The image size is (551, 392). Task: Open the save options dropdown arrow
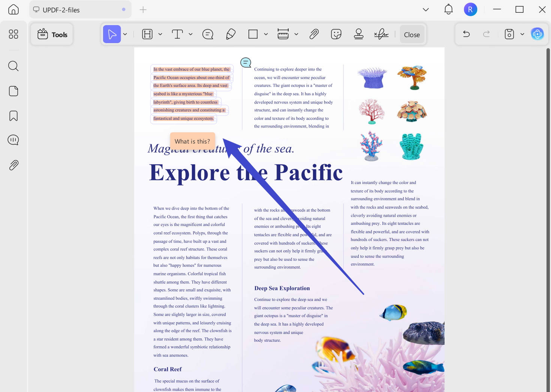pos(522,34)
